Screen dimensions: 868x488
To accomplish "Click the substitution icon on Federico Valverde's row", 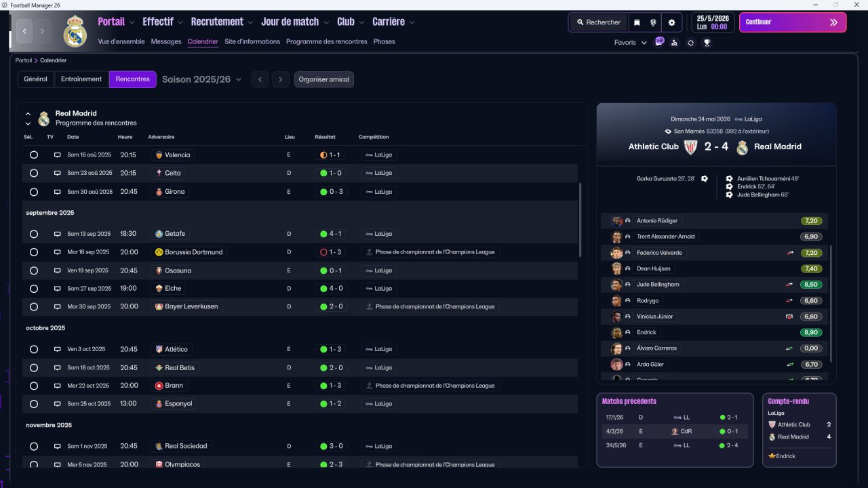I will click(x=789, y=253).
